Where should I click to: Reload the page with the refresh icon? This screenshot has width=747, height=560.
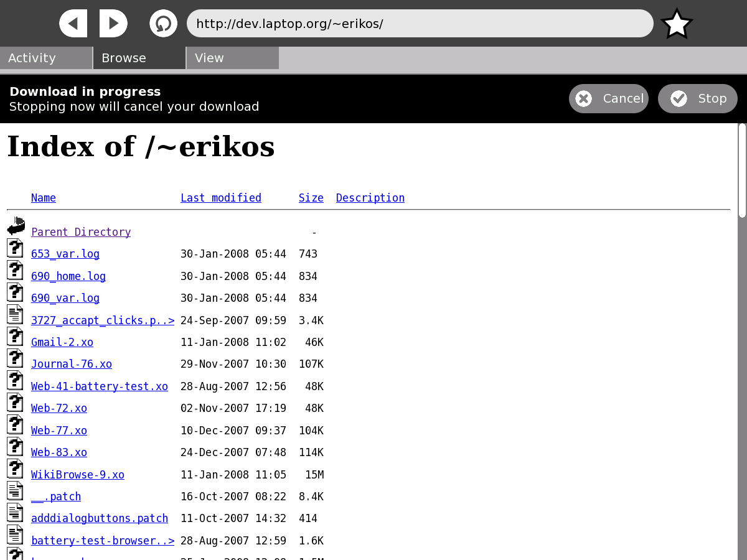pos(163,24)
